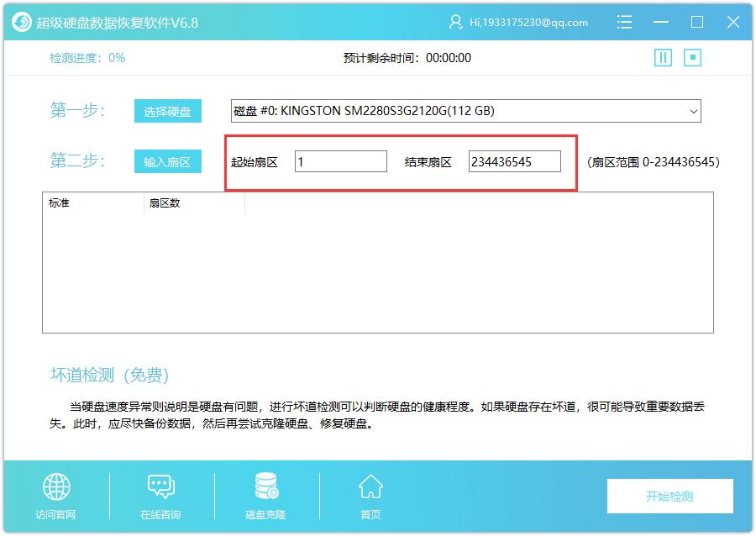This screenshot has height=536, width=756.
Task: Click the 标准 column header
Action: 57,202
